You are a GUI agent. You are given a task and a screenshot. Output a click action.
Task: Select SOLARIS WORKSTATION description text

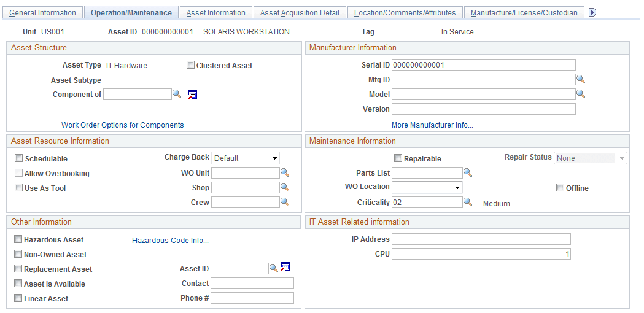[x=246, y=32]
